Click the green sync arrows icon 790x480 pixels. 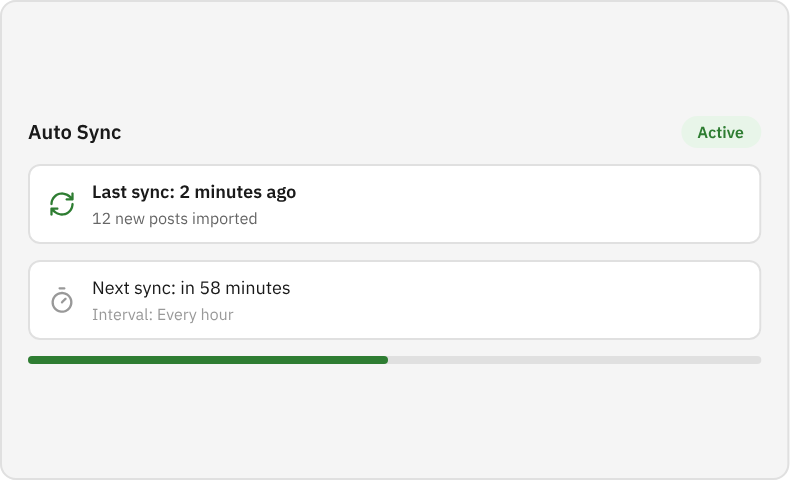coord(62,204)
